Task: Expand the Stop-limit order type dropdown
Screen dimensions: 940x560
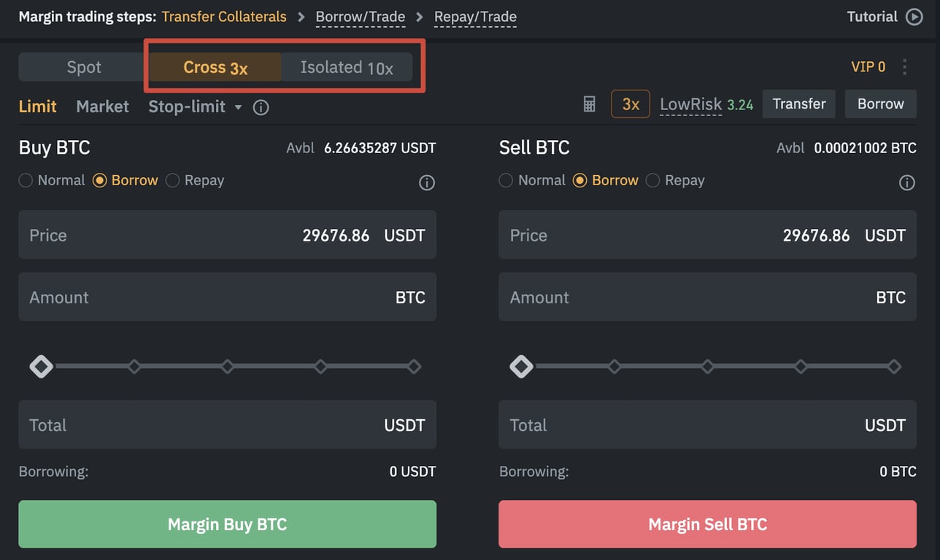Action: [239, 107]
